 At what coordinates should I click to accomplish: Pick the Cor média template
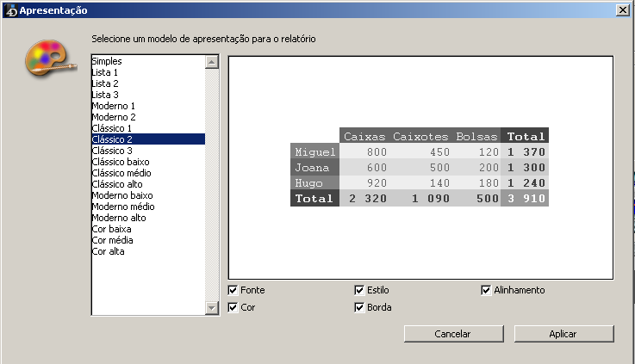click(112, 240)
